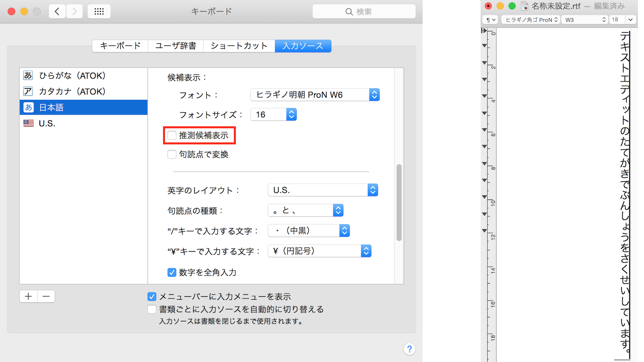The image size is (644, 362).
Task: Minimize the キーボード preferences window
Action: point(24,12)
